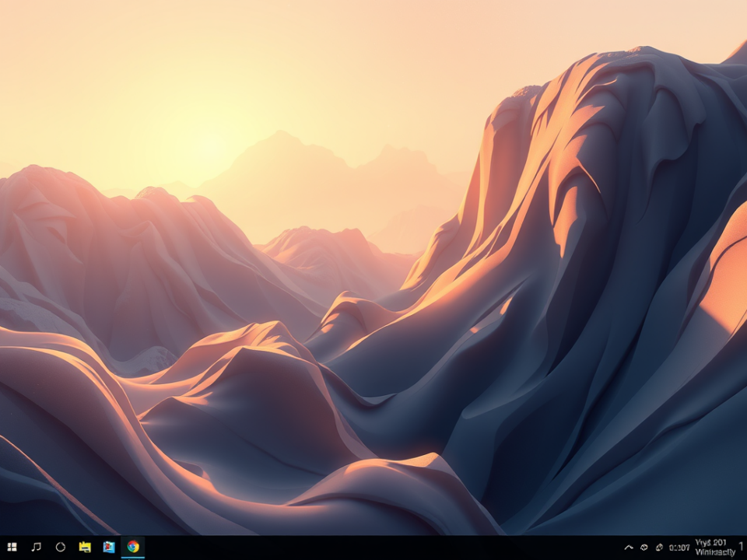
Task: Click the first tray icon after the chevron
Action: [x=644, y=548]
